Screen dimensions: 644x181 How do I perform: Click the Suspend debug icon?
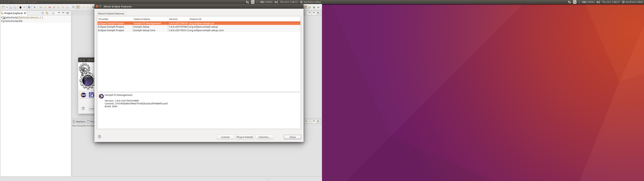pyautogui.click(x=45, y=8)
